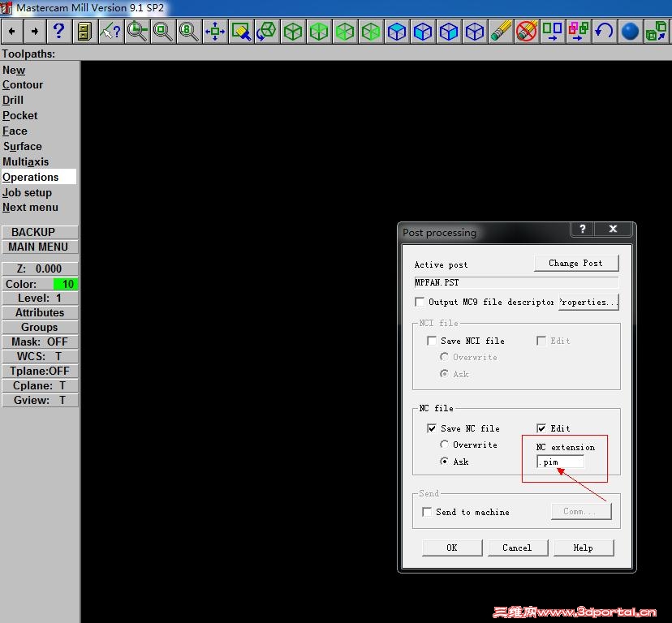Change Level 1 setting
The width and height of the screenshot is (672, 623).
40,299
